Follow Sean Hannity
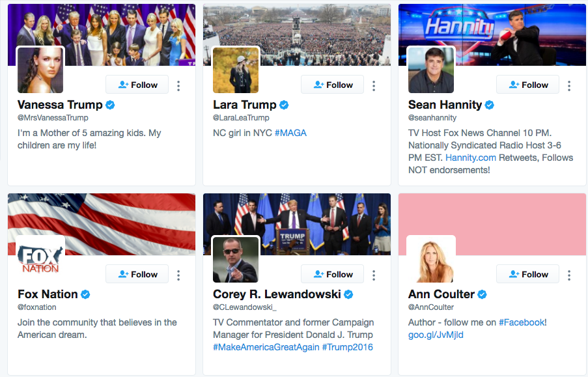 coord(528,85)
